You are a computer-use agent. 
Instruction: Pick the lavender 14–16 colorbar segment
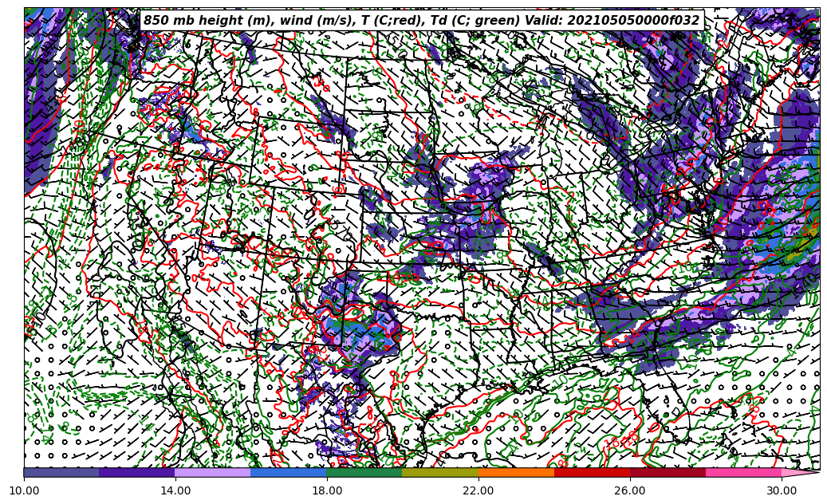213,472
